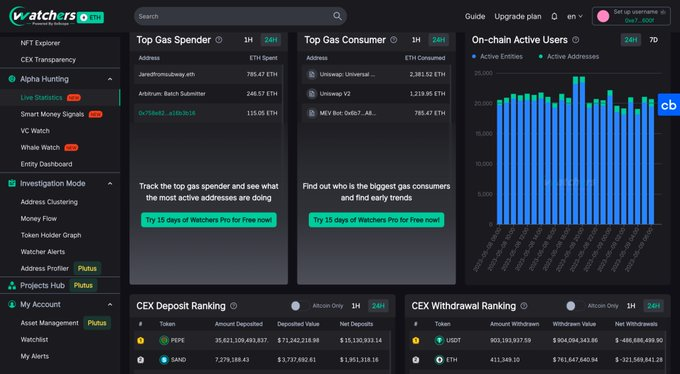Switch Top Gas Spender to 1H
The image size is (680, 374).
click(x=248, y=40)
